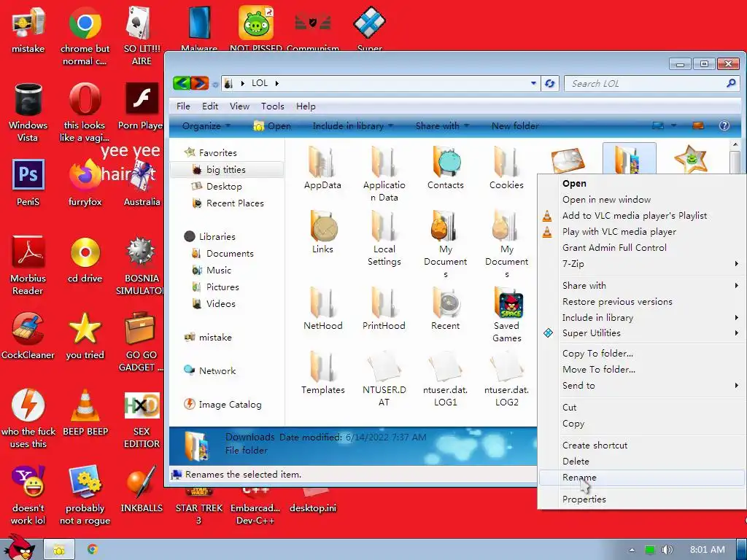Open the Tools menu
The image size is (747, 560).
pyautogui.click(x=272, y=106)
